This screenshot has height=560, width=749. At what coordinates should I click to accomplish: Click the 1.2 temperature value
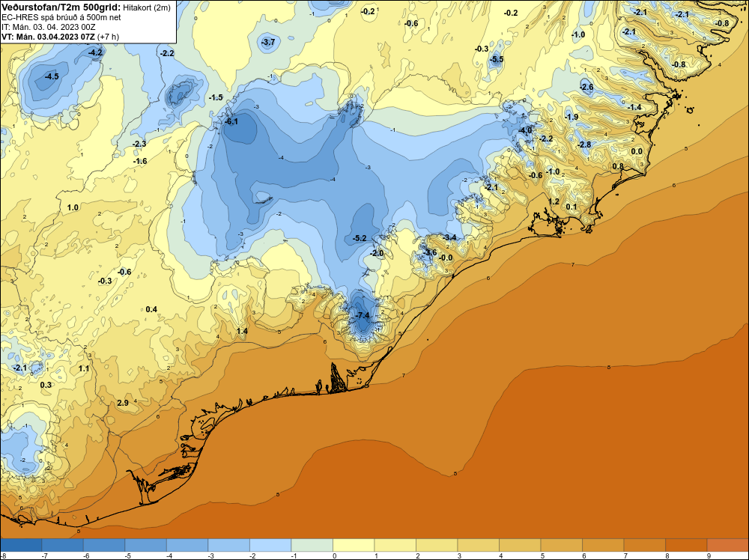click(554, 201)
